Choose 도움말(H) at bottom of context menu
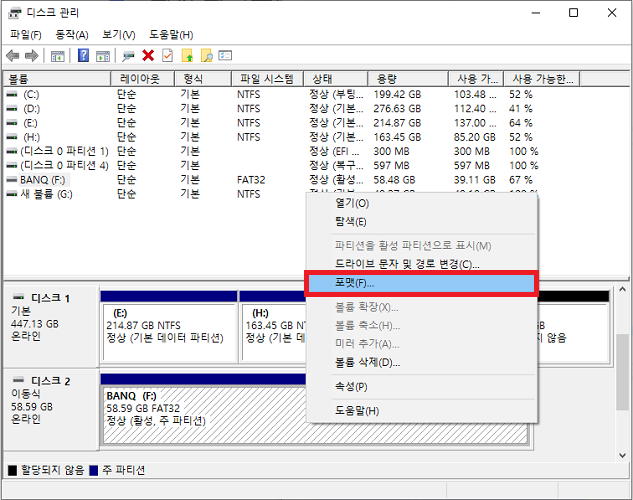Viewport: 633px width, 500px height. (421, 411)
